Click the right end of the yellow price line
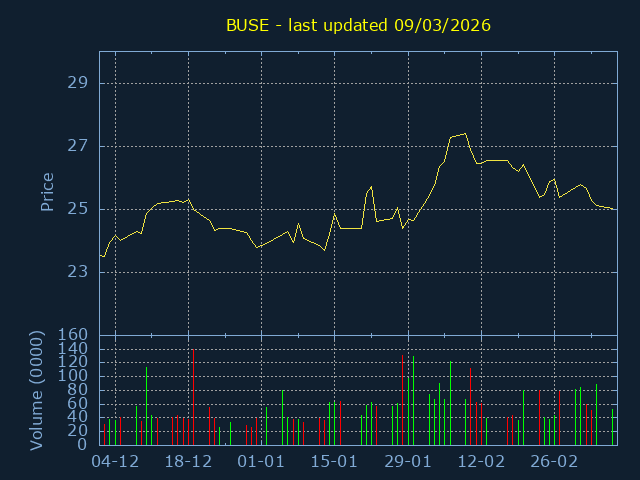This screenshot has height=480, width=640. (616, 210)
